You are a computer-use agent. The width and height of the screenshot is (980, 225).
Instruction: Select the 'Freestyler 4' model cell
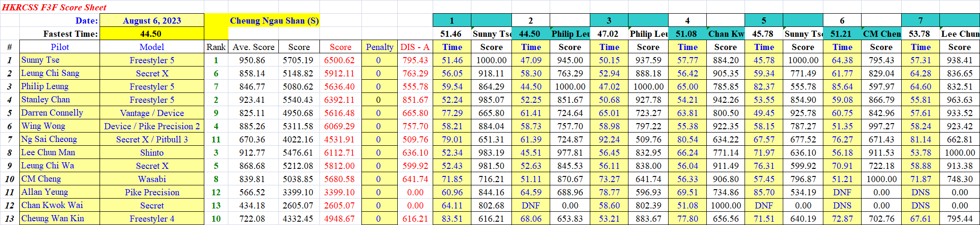pyautogui.click(x=152, y=218)
